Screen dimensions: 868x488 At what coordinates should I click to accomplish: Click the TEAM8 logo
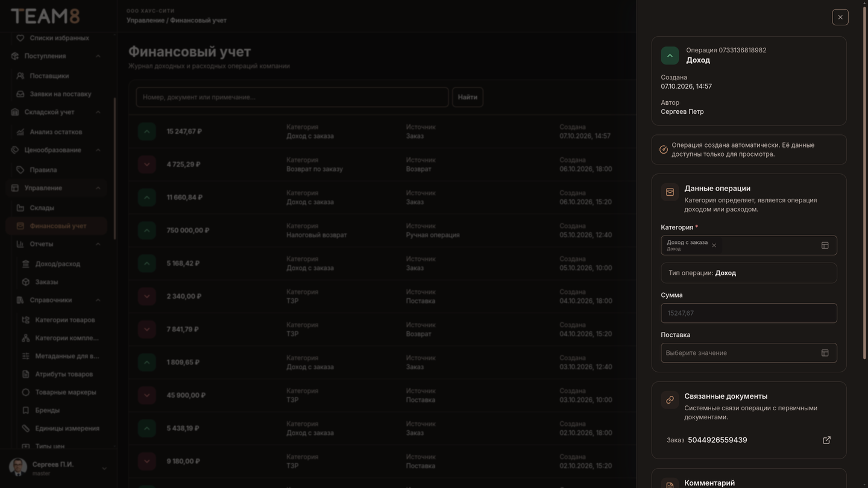[45, 16]
